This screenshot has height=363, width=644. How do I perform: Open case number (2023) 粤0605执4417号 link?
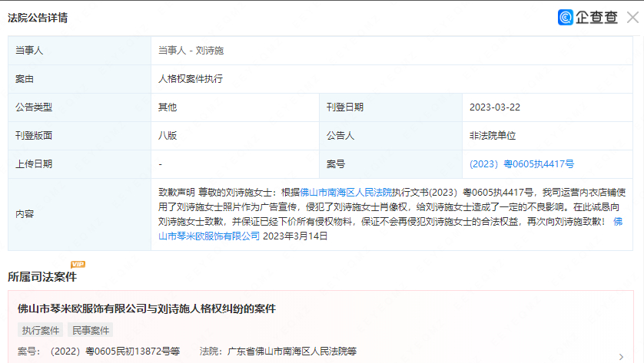click(x=522, y=164)
